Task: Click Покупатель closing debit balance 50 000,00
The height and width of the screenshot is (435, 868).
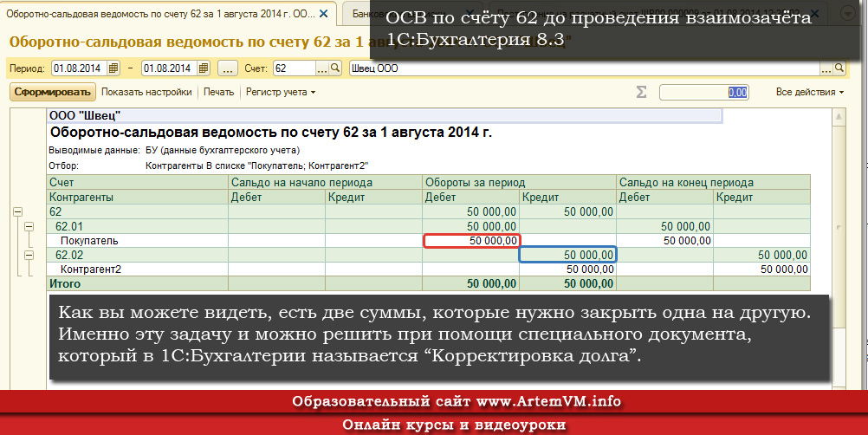Action: click(664, 241)
